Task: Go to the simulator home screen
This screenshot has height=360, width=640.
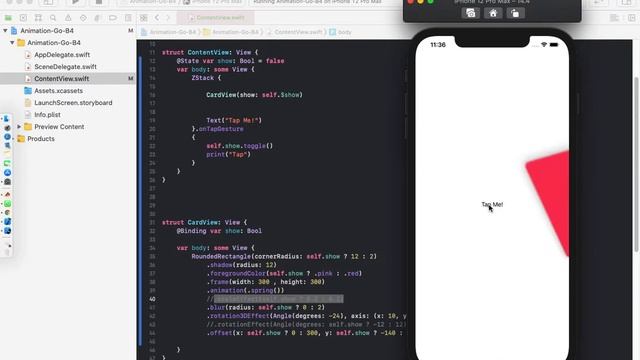Action: point(493,13)
